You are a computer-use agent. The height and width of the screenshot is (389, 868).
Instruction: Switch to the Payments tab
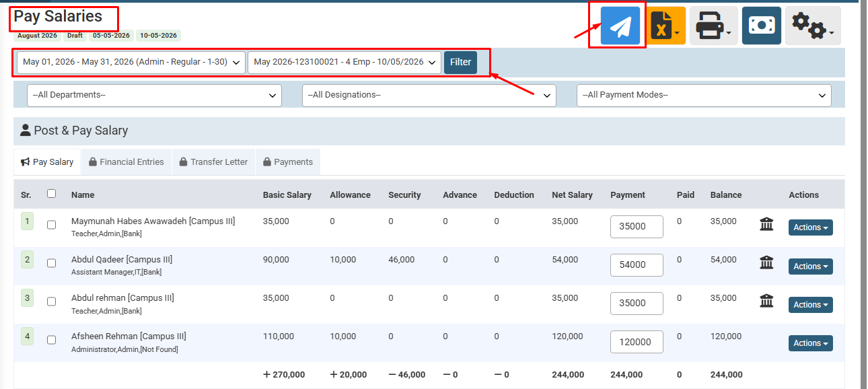coord(288,162)
